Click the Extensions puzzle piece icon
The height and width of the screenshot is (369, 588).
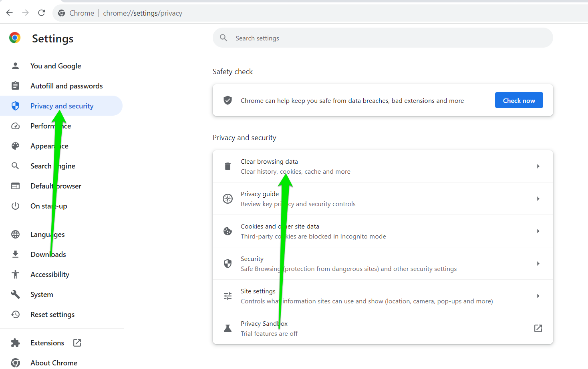[15, 343]
